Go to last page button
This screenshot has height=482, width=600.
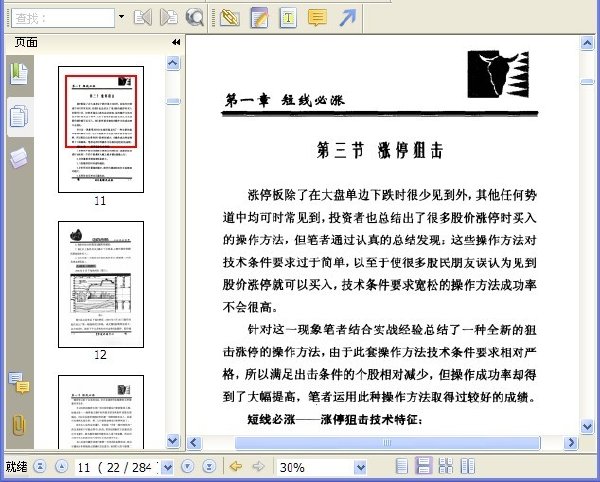[x=209, y=466]
